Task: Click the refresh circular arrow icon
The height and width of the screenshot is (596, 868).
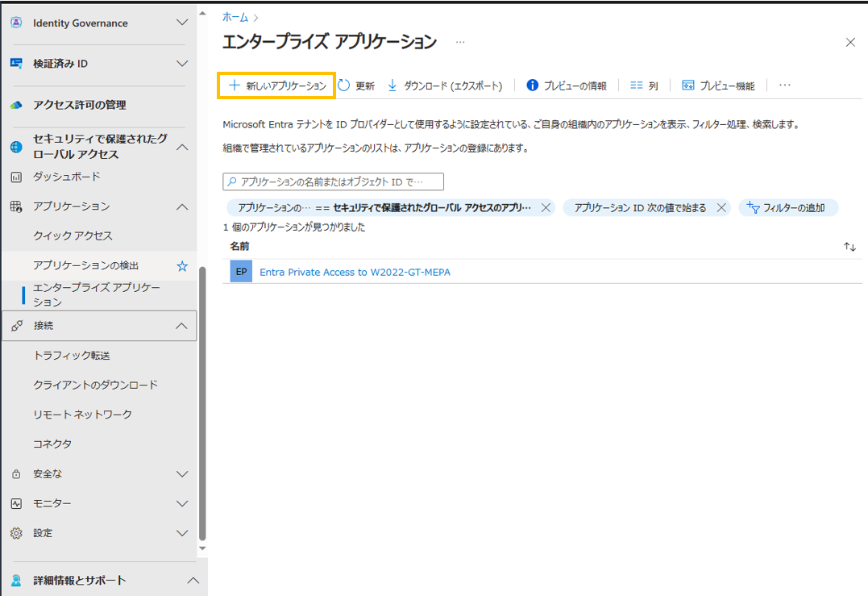Action: (x=344, y=85)
